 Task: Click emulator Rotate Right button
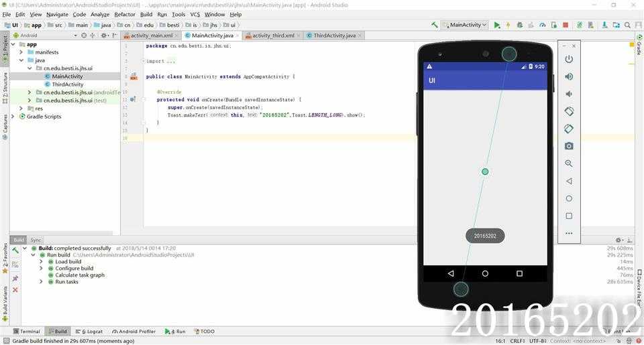point(569,129)
